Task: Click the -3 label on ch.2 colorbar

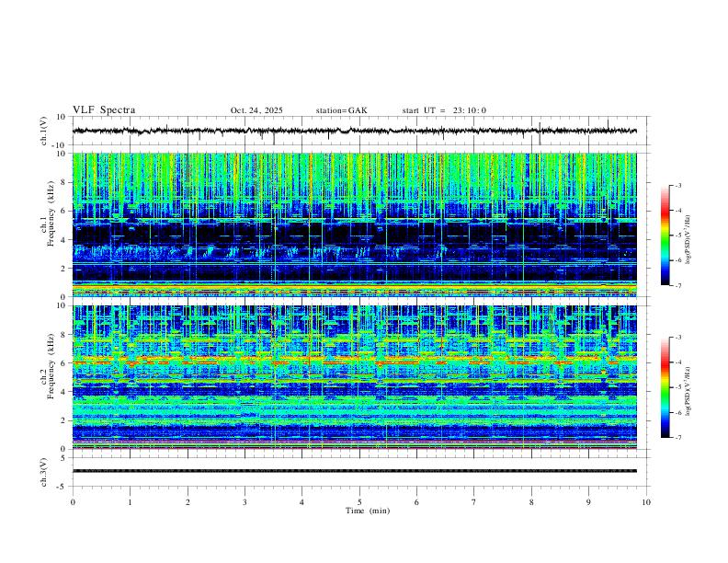Action: click(678, 338)
